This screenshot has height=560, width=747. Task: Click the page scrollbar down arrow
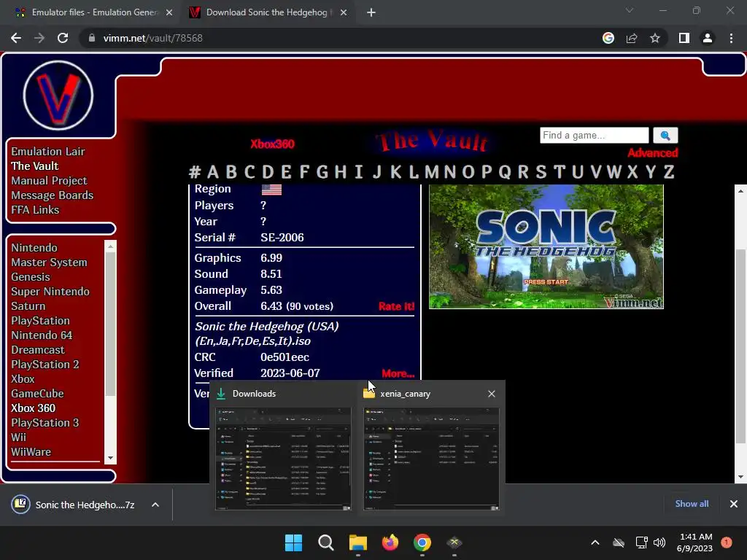pyautogui.click(x=740, y=477)
